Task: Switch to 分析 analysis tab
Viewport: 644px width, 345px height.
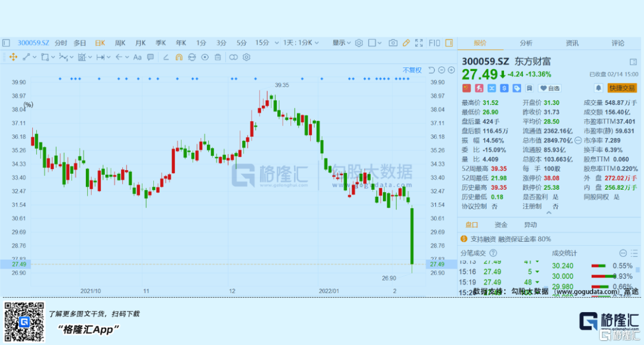Action: pos(526,43)
